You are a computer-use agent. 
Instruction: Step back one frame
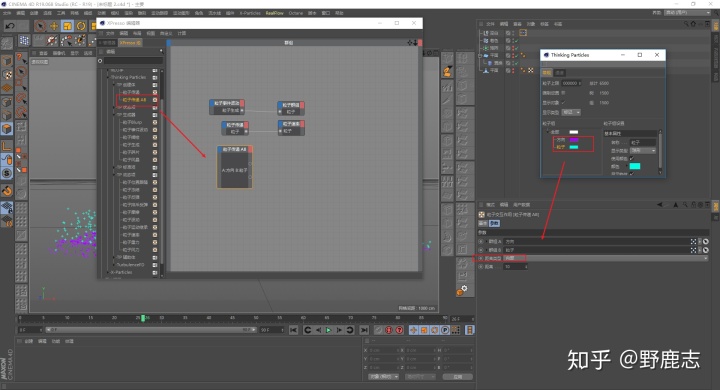[x=318, y=330]
